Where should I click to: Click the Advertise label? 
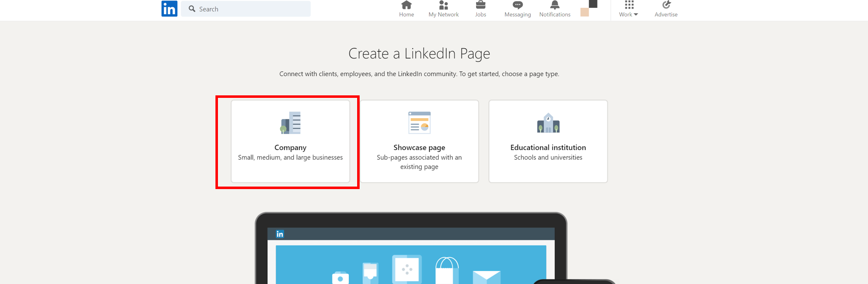[x=666, y=15]
